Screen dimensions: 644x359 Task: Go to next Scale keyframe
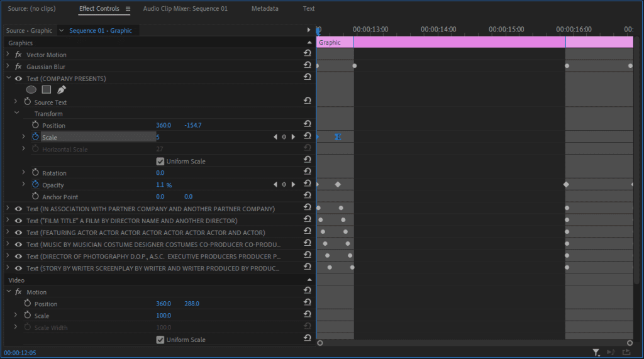293,137
